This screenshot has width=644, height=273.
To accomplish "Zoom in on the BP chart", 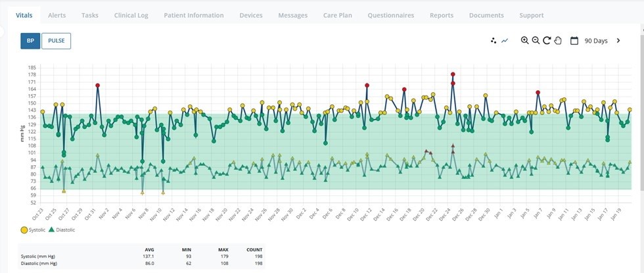I will (524, 40).
